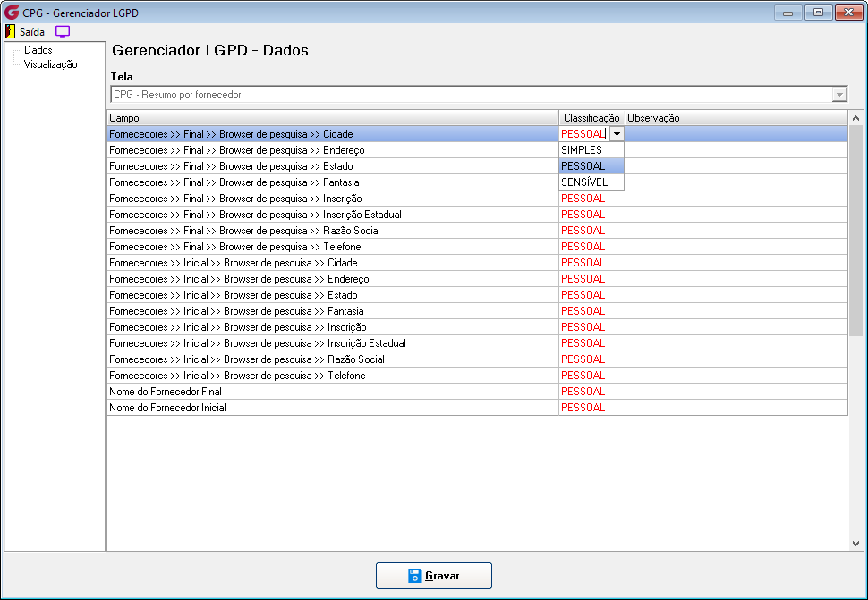Click PESSOAL classification for Nome do Fornecedor Final
Viewport: 868px width, 600px height.
[591, 391]
